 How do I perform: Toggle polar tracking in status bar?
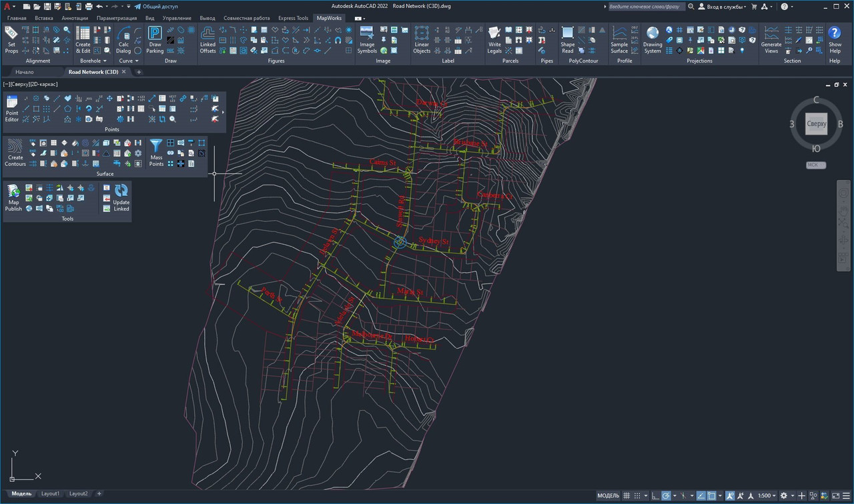666,496
